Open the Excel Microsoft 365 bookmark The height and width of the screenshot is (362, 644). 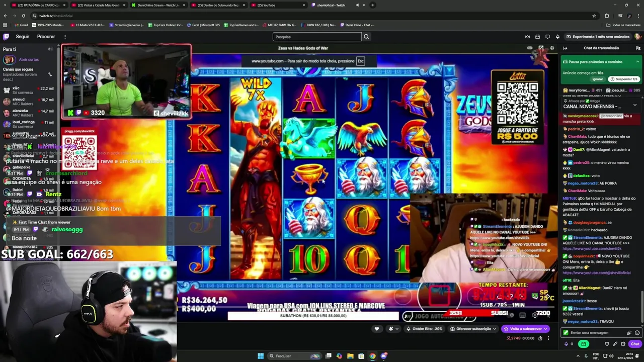tap(203, 25)
